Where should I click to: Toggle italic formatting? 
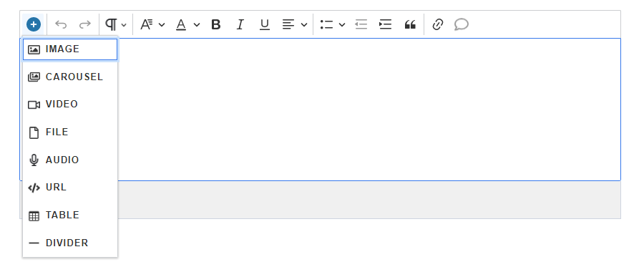coord(240,24)
